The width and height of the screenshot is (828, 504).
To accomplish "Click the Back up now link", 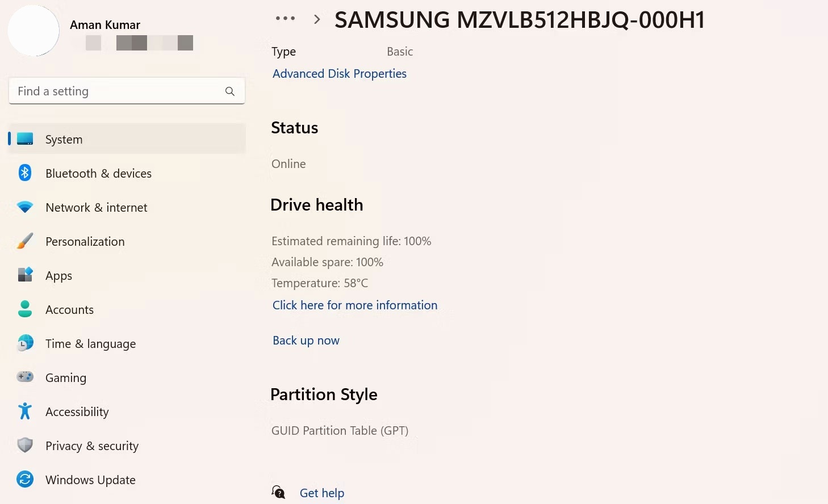I will [306, 341].
